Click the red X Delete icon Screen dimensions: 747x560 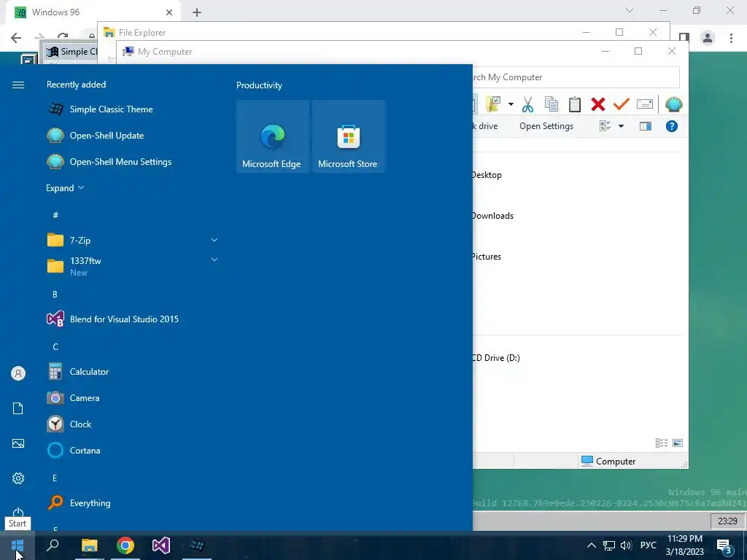pos(598,104)
